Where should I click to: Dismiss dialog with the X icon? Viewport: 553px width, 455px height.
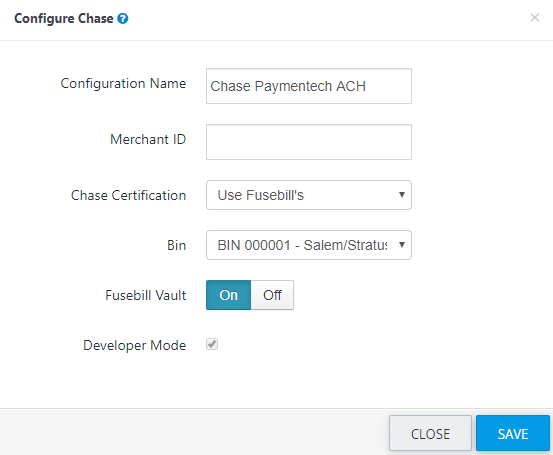click(x=535, y=17)
